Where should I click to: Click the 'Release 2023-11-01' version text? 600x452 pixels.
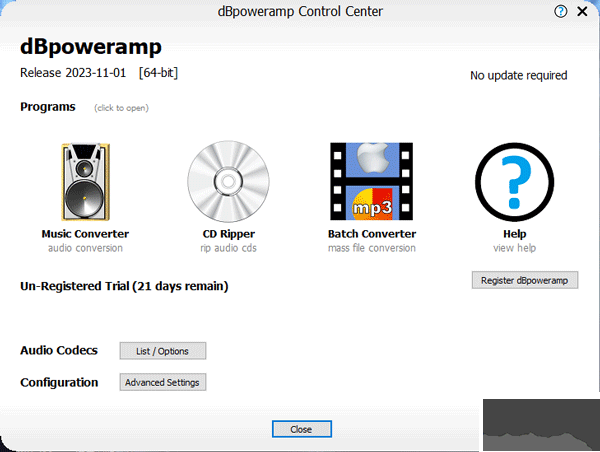coord(73,73)
